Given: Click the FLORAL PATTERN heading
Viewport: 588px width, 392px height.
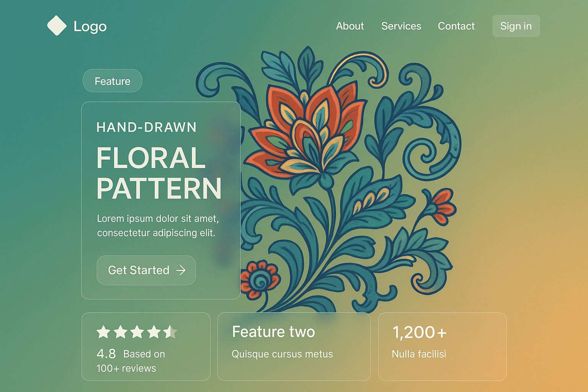Looking at the screenshot, I should coord(159,173).
